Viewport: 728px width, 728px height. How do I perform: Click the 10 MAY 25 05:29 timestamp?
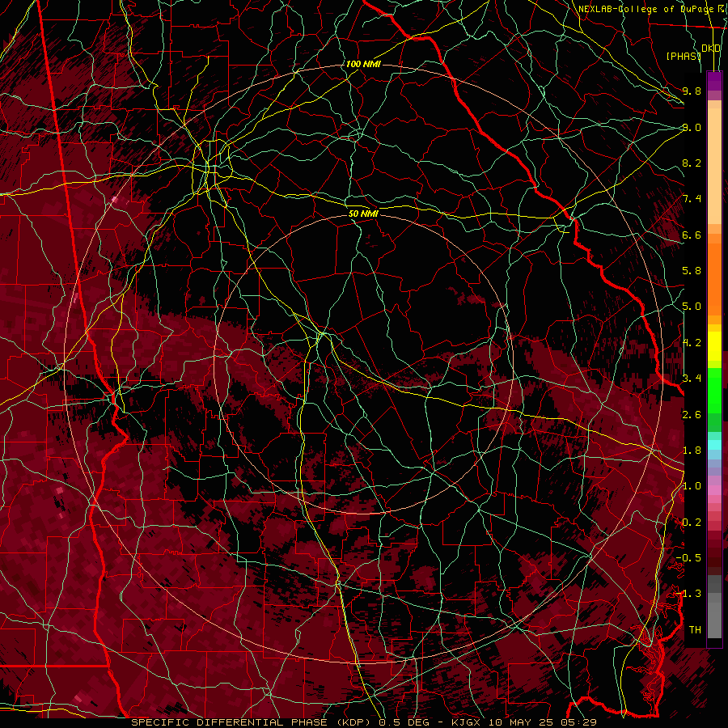[542, 722]
